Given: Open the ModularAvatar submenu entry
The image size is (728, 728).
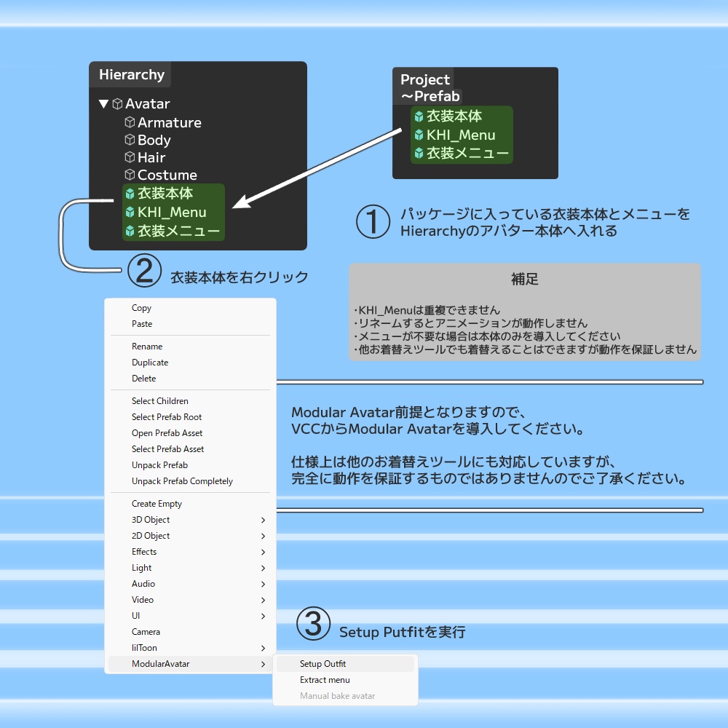Looking at the screenshot, I should point(190,663).
